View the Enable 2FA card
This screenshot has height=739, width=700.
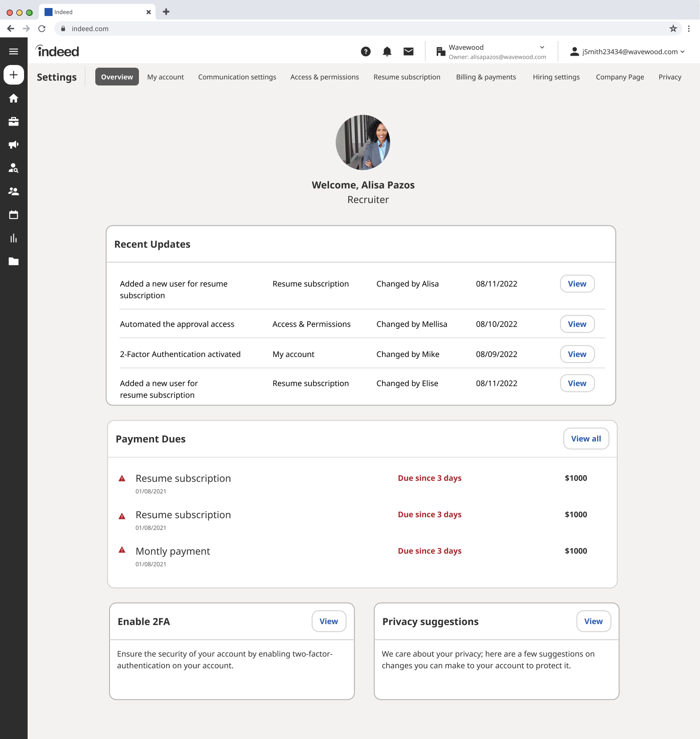329,621
